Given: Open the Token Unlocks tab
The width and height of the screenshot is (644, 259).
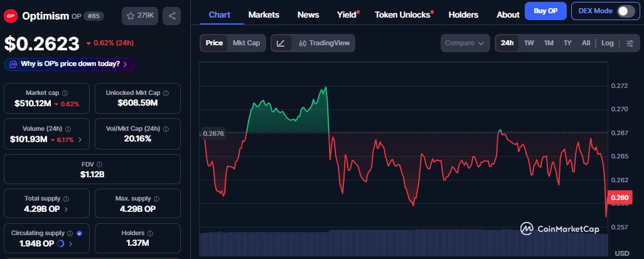Looking at the screenshot, I should click(x=402, y=15).
